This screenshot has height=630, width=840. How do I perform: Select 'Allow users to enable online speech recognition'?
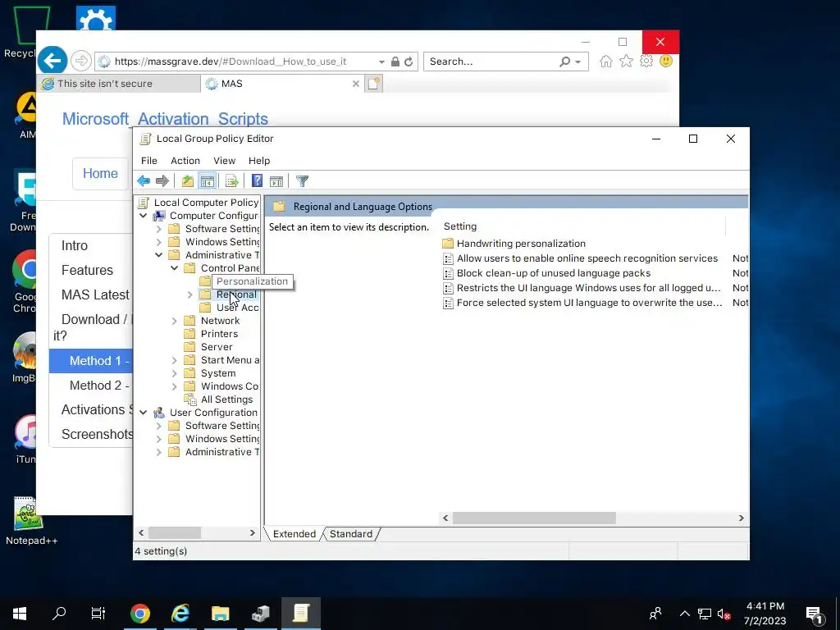pos(587,258)
